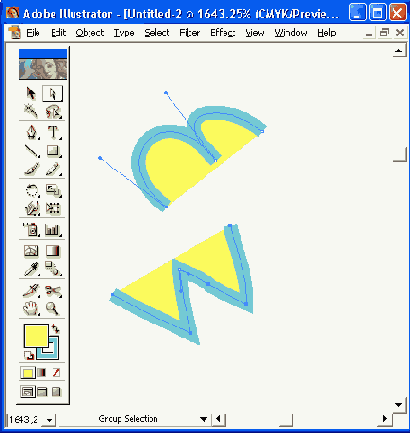Choose the Eyedropper tool
The width and height of the screenshot is (410, 433).
pyautogui.click(x=31, y=269)
